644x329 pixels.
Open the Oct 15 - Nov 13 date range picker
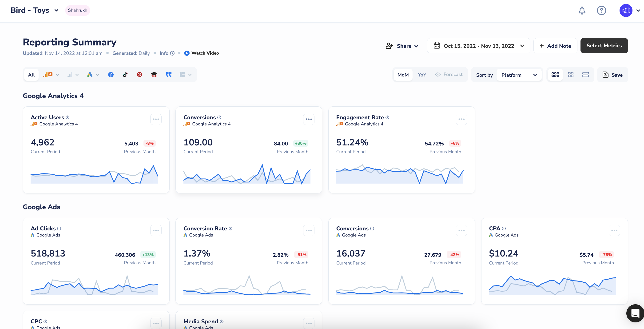(x=478, y=46)
